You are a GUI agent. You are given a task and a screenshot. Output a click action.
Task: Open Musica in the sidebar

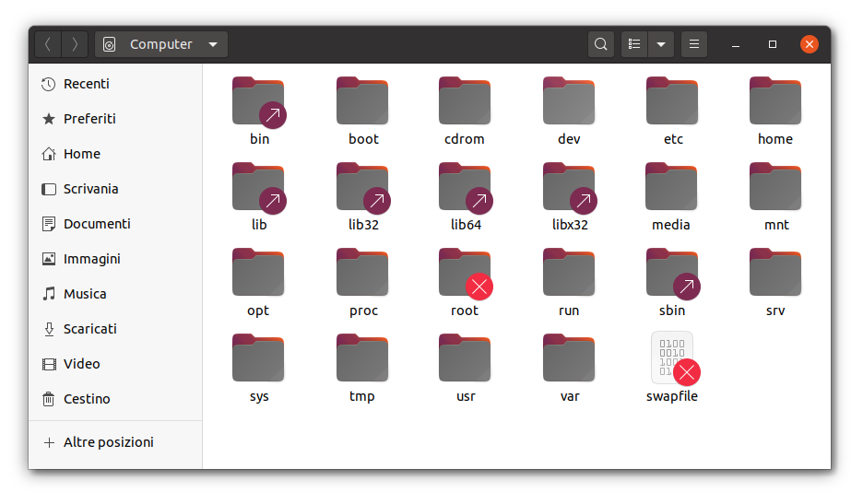click(84, 294)
